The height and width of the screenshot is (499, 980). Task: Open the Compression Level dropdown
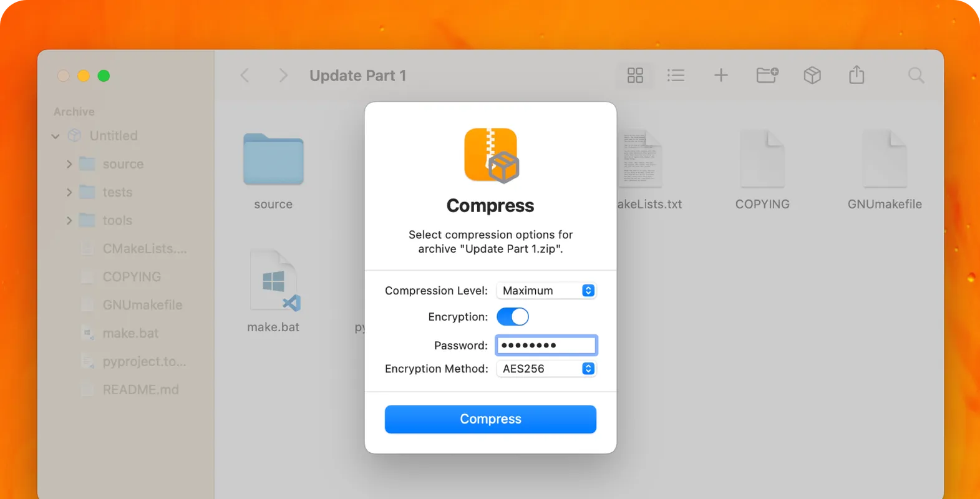pyautogui.click(x=546, y=291)
